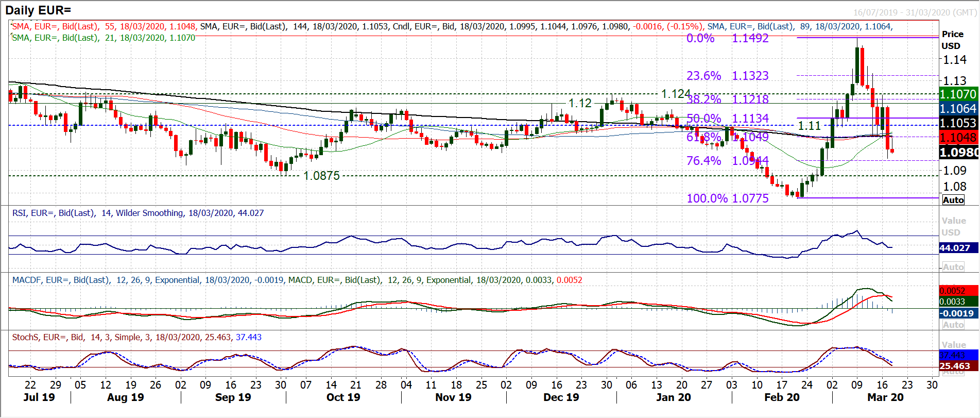Select the 1.12 level annotation
Image resolution: width=980 pixels, height=418 pixels.
click(580, 103)
